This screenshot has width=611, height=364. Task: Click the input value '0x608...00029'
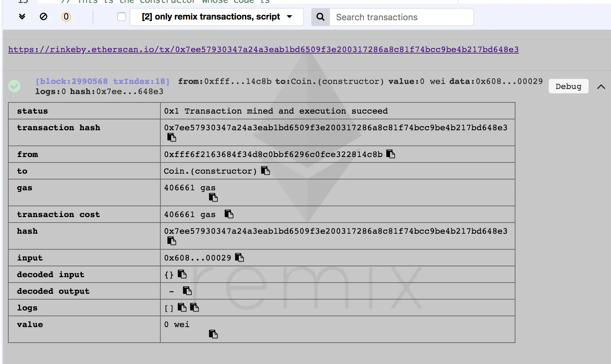pos(198,258)
